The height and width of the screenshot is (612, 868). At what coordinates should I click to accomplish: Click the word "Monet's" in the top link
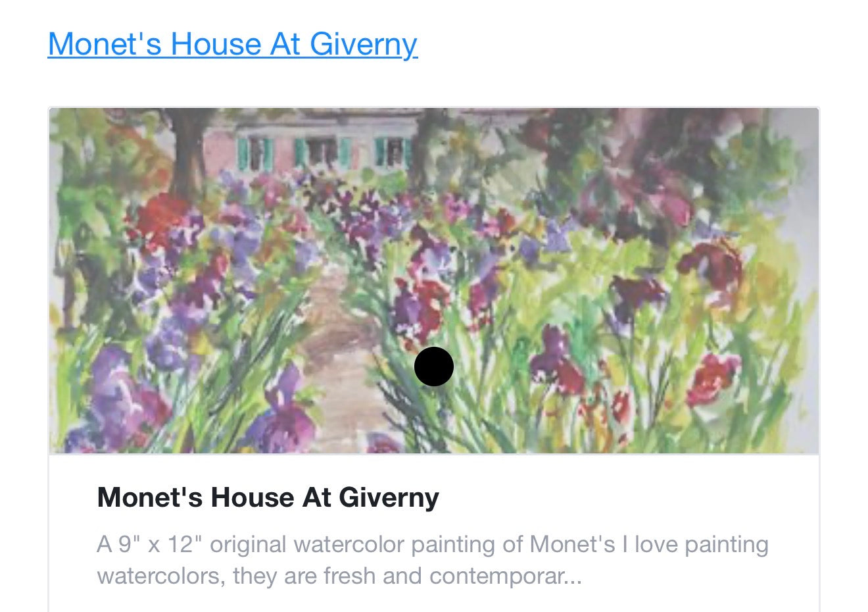tap(105, 45)
